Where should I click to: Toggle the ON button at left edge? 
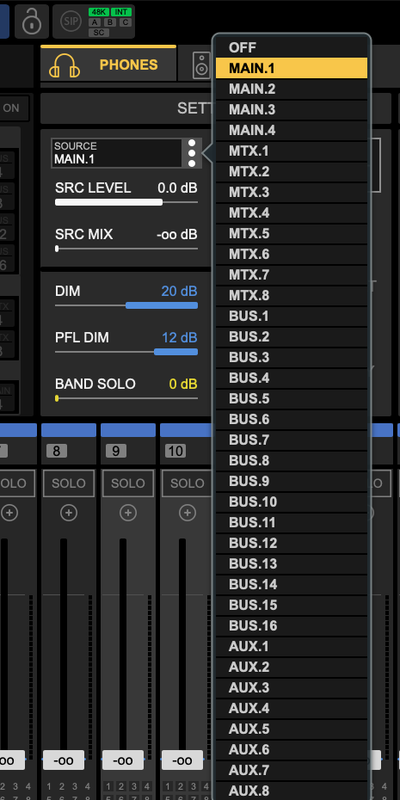click(x=14, y=108)
